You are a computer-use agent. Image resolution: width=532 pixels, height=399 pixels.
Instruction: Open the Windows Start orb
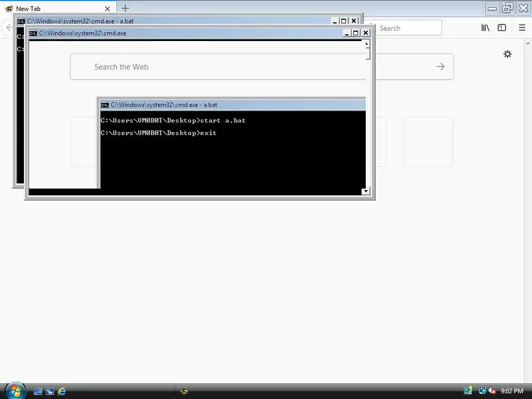(15, 391)
